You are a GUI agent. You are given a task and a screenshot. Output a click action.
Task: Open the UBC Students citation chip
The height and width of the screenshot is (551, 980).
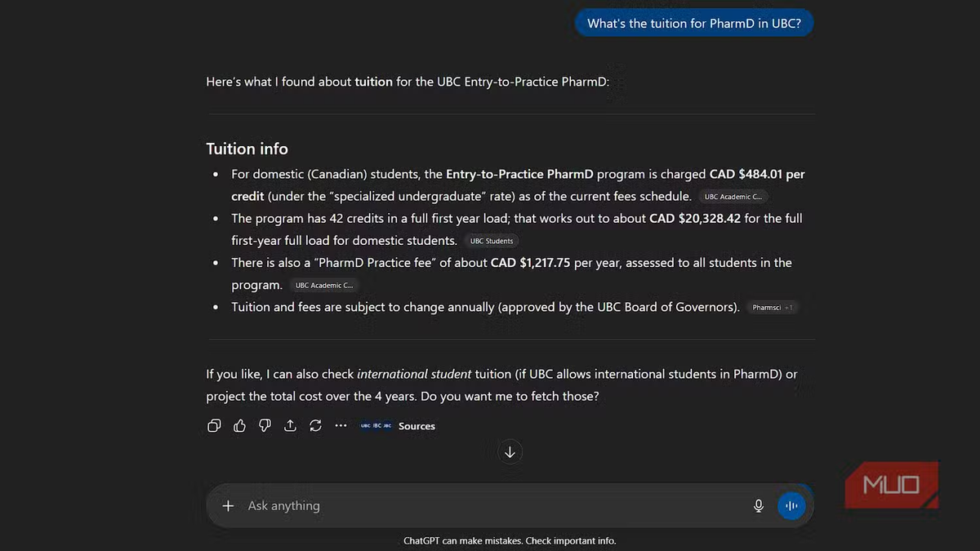click(492, 241)
